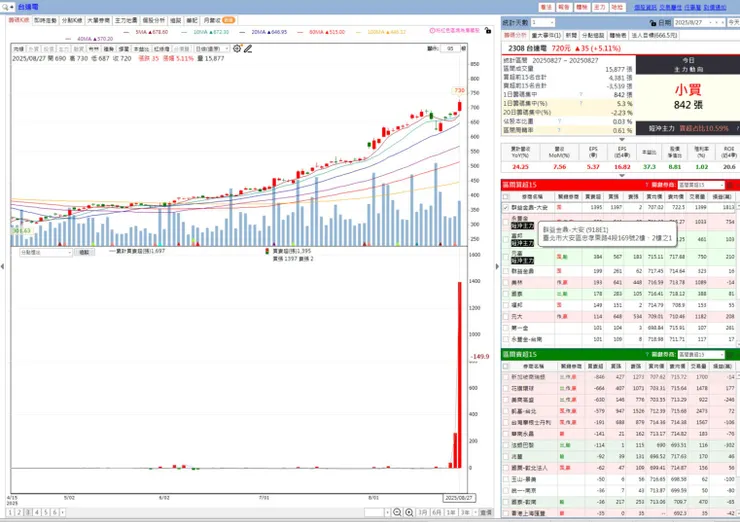Open 體檢表 tab in right panel
740x522 pixels.
click(x=618, y=35)
